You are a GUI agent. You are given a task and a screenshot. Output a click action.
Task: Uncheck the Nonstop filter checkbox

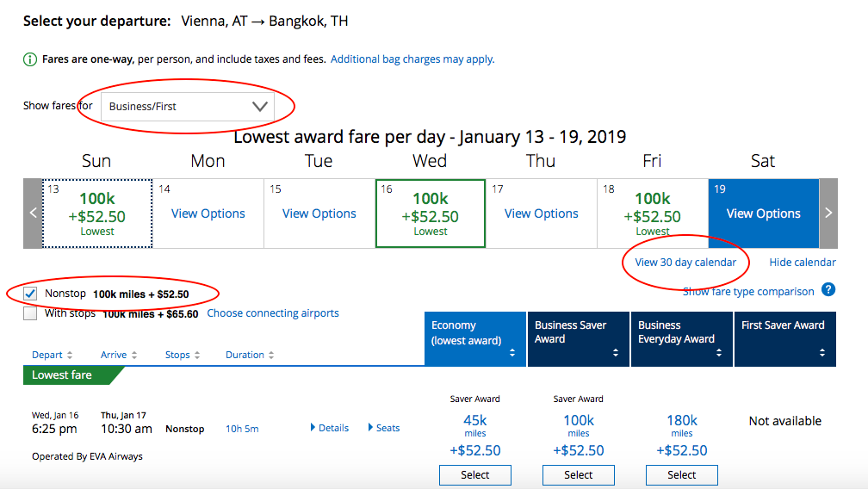click(30, 294)
